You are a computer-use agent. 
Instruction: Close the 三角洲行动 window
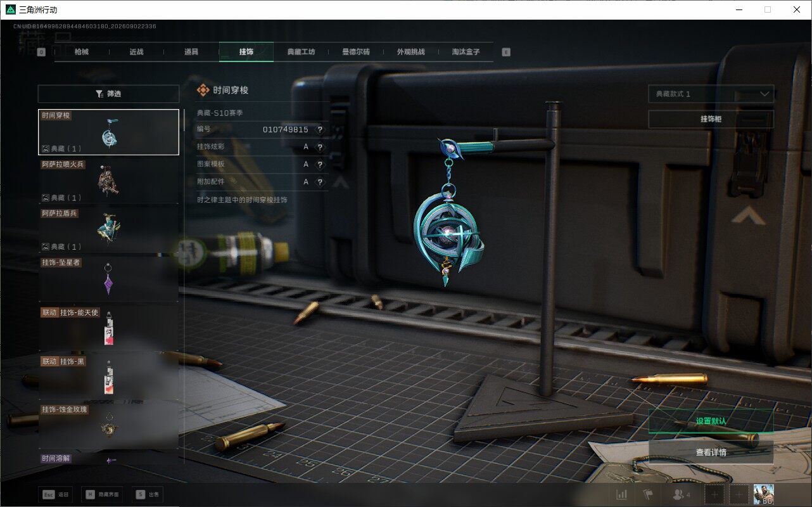click(797, 10)
